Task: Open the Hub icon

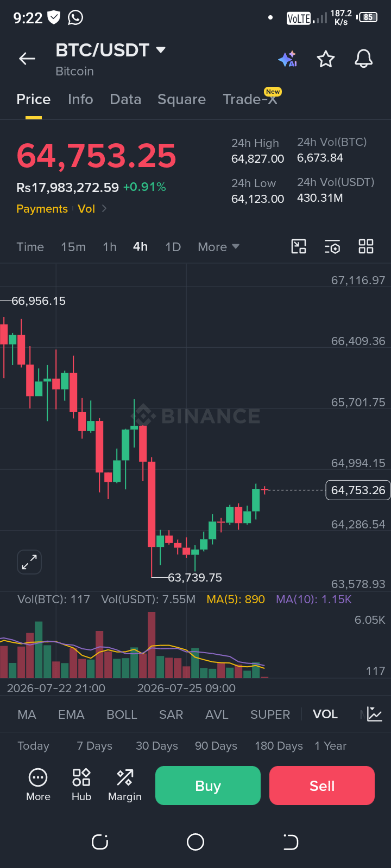Action: (x=81, y=785)
